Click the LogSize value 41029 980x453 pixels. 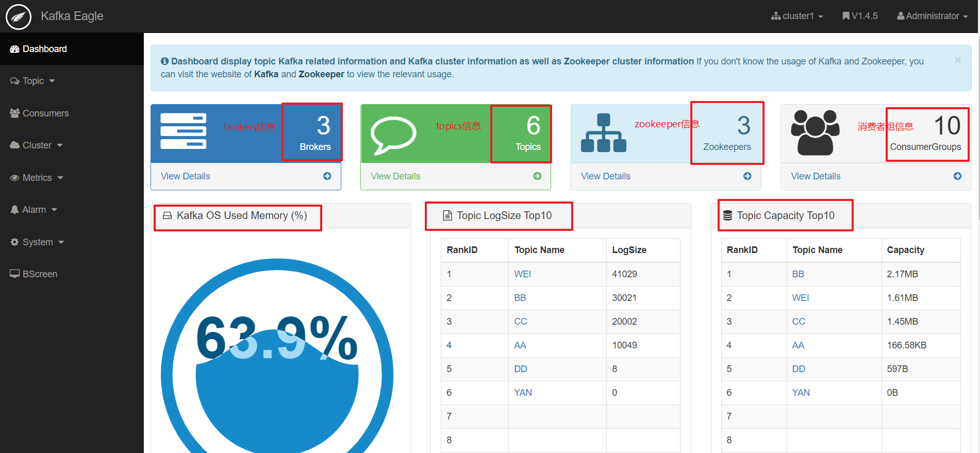[x=624, y=274]
